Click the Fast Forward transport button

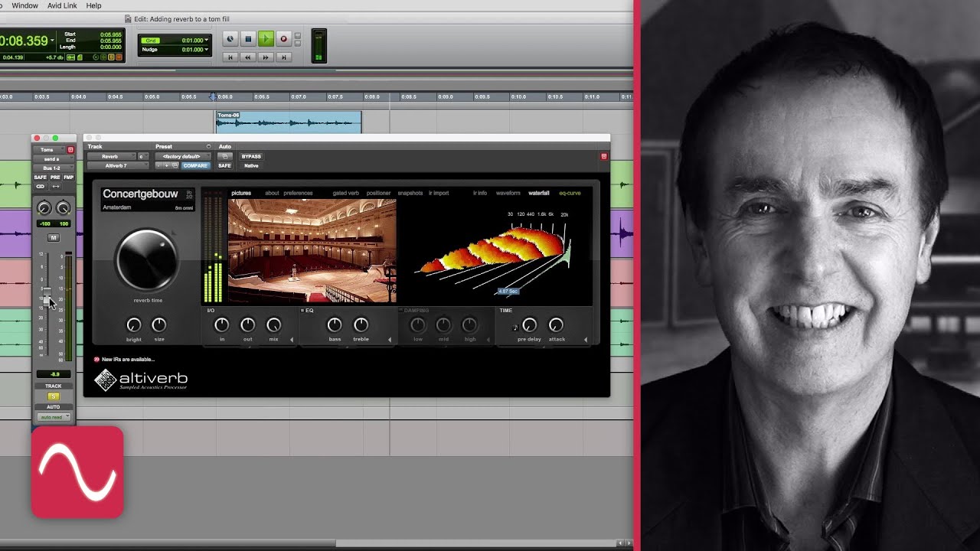pyautogui.click(x=266, y=57)
